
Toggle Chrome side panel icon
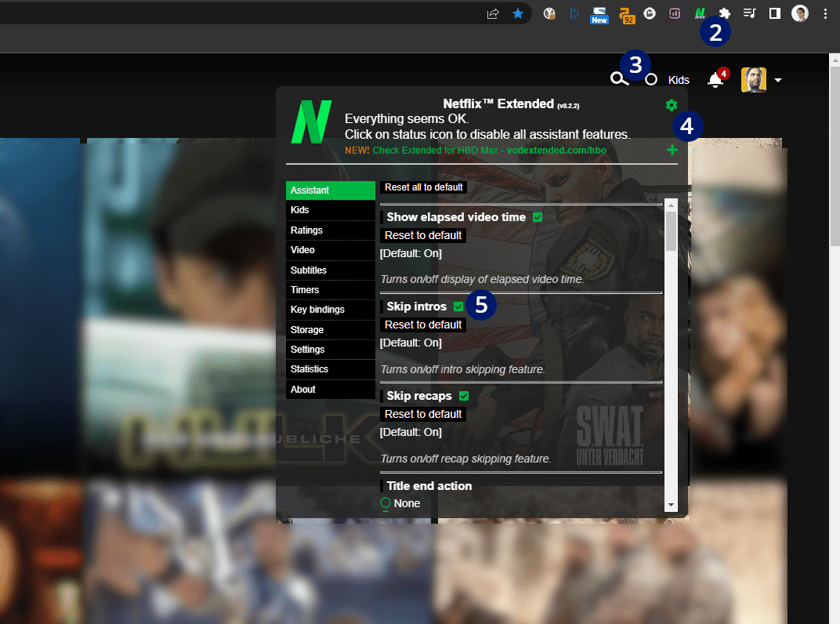coord(775,14)
